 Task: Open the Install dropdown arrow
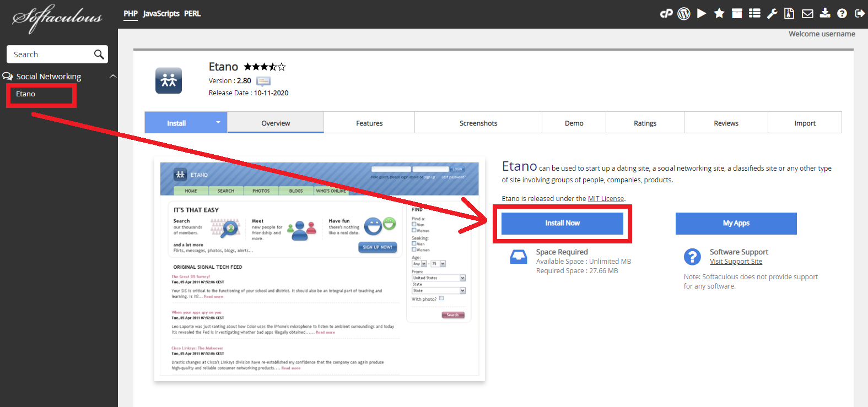218,122
